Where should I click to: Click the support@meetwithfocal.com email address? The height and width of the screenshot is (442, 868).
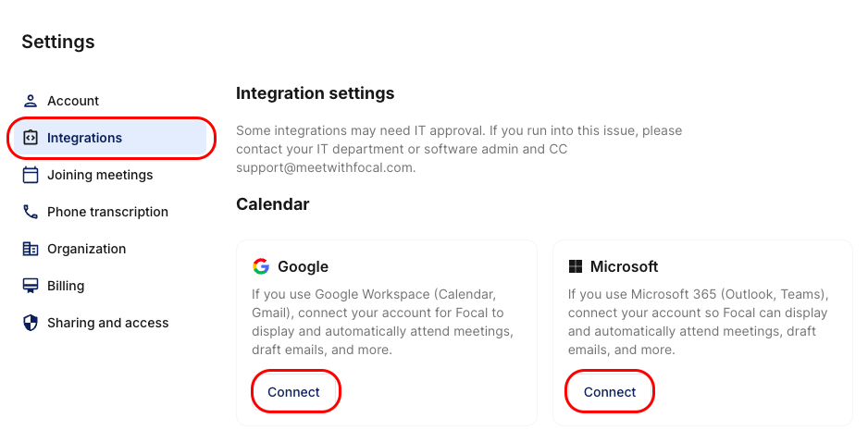point(325,167)
